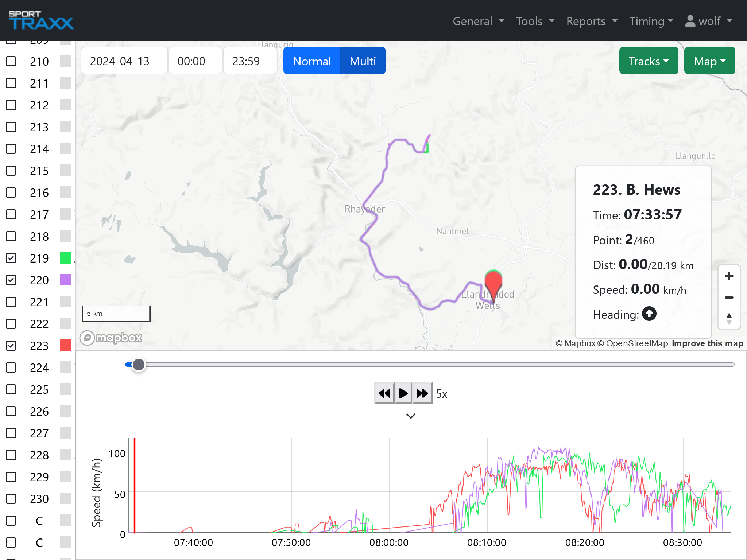Screen dimensions: 747x560
Task: Collapse the chart using the chevron
Action: pyautogui.click(x=410, y=416)
